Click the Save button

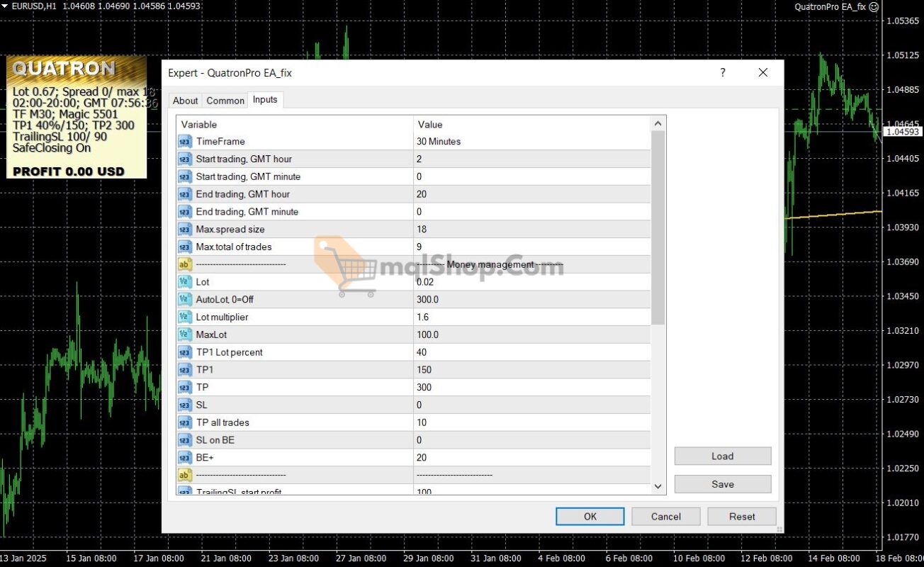coord(722,483)
